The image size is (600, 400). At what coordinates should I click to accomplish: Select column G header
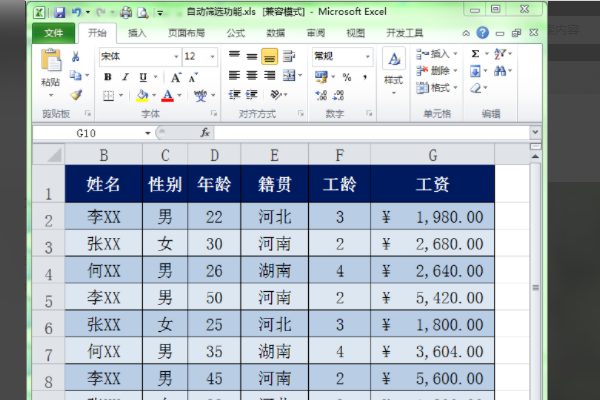[x=432, y=155]
